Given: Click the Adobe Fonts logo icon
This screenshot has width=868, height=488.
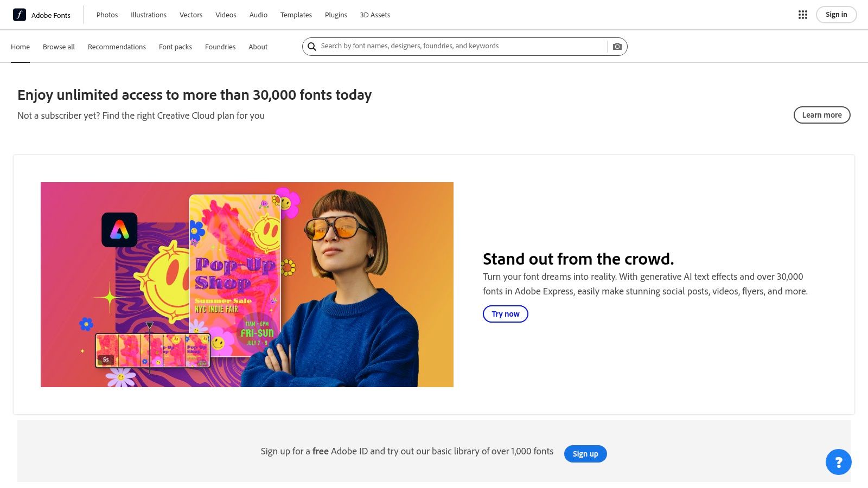Looking at the screenshot, I should coord(20,15).
